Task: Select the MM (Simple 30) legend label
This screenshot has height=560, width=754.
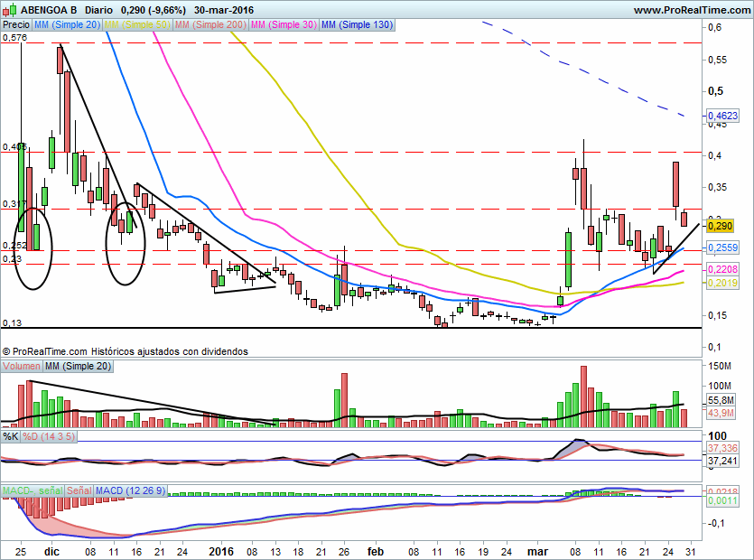Action: (284, 24)
